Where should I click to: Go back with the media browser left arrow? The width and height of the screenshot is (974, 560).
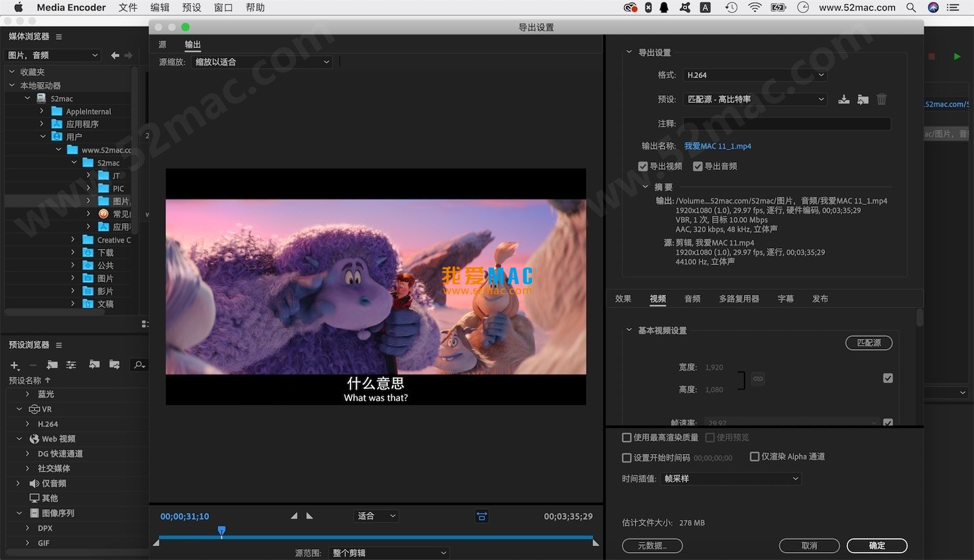(x=115, y=55)
